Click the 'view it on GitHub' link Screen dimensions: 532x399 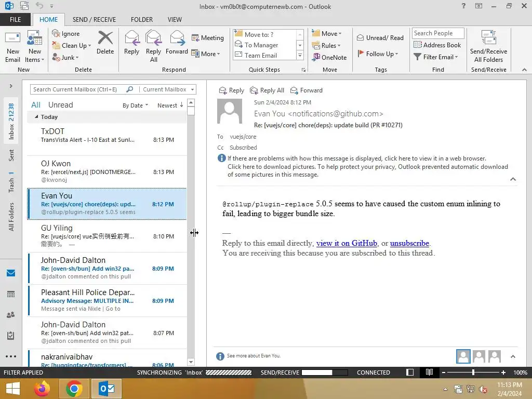[x=347, y=243]
